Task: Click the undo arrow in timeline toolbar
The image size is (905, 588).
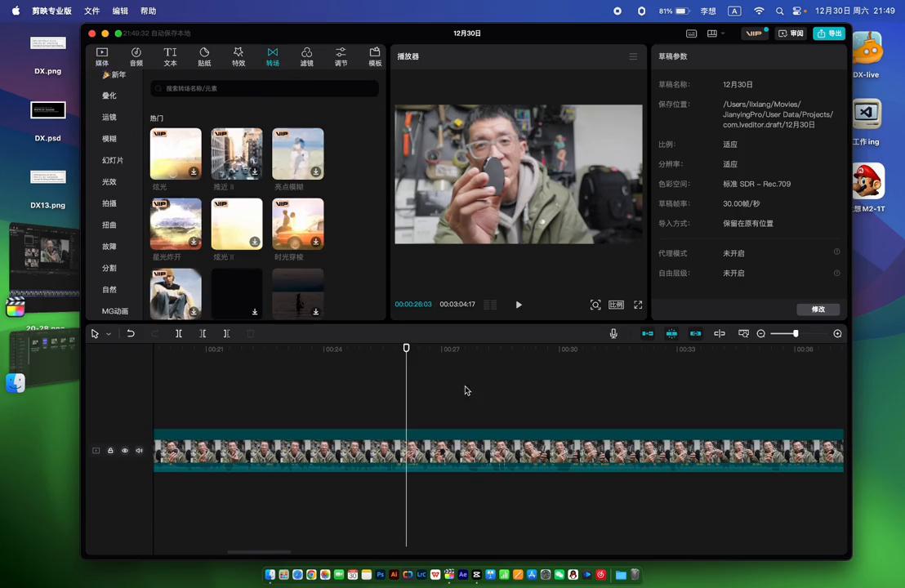Action: click(131, 333)
